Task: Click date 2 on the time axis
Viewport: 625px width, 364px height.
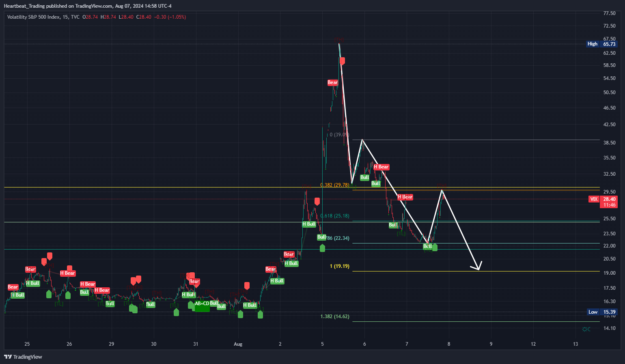Action: click(280, 344)
